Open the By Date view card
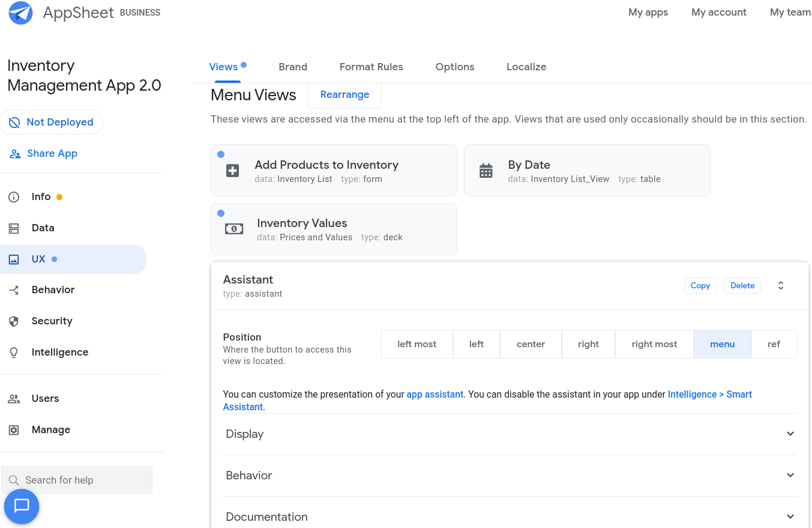 pos(587,171)
